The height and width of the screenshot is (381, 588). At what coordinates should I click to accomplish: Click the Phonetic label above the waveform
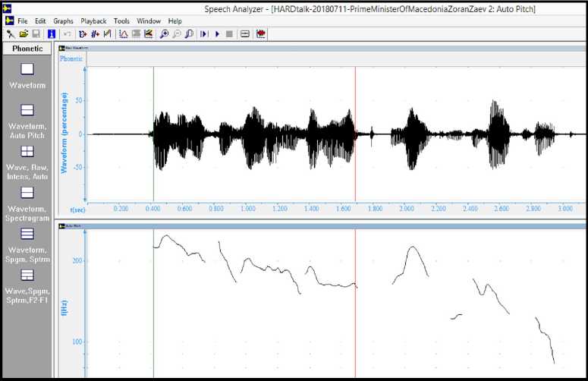click(72, 58)
